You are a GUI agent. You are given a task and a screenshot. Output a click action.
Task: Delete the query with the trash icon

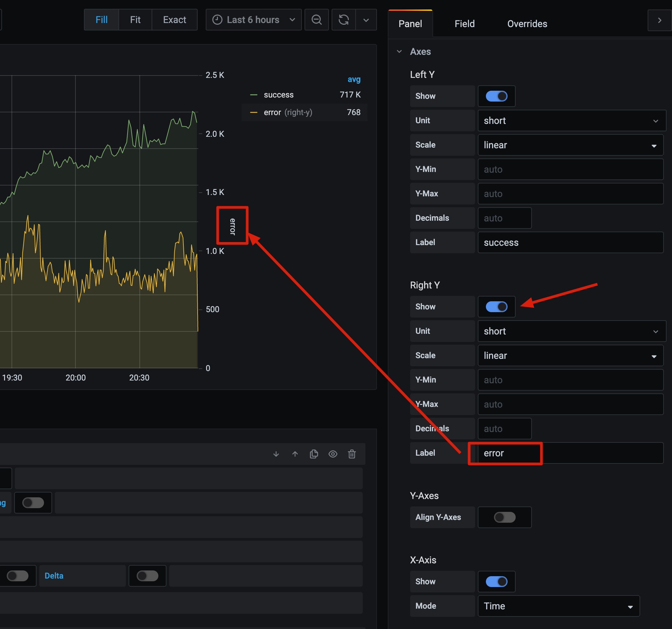click(x=352, y=454)
